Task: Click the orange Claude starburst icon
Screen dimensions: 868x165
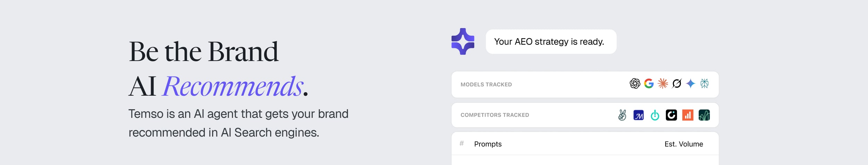Action: [663, 84]
